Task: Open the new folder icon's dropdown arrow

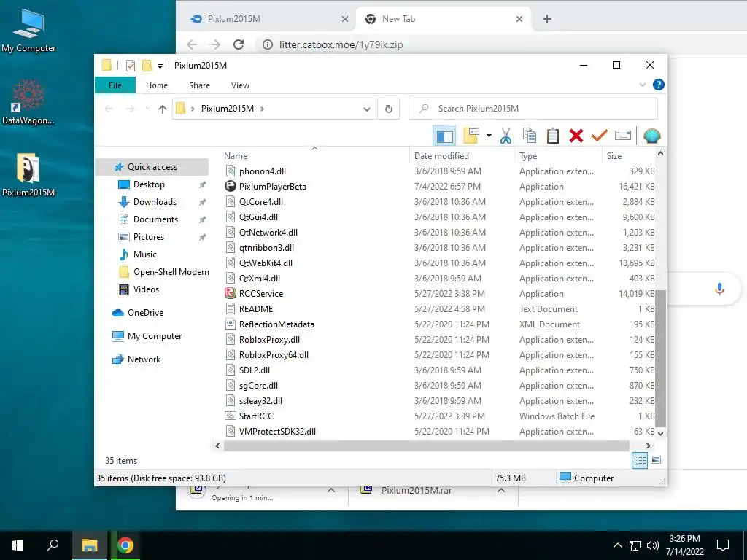Action: point(489,136)
